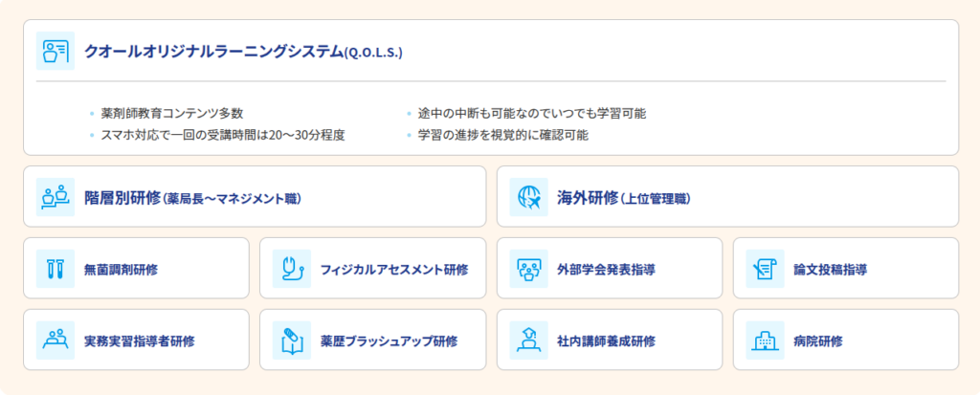
Task: Click 学習の進捗を視覚的に確認可能 bullet text
Action: point(503,135)
